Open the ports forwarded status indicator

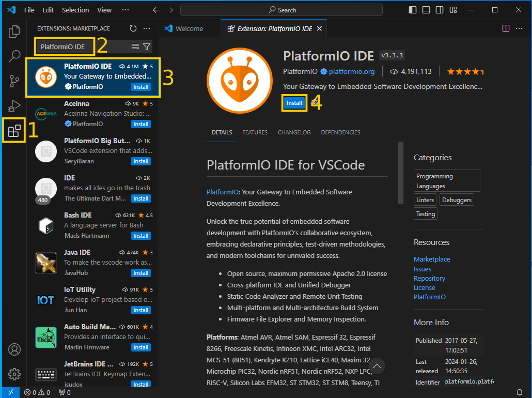(65, 392)
